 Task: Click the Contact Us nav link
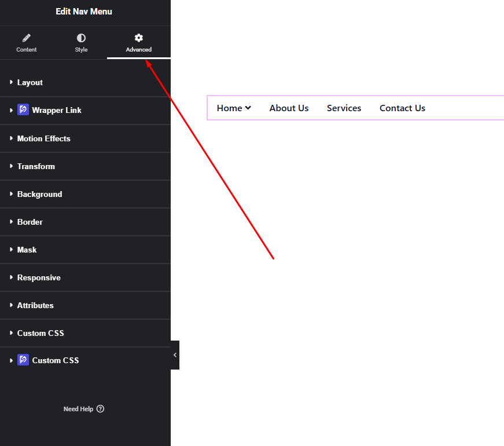402,108
